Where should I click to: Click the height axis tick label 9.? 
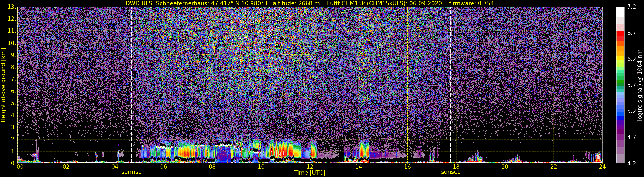pyautogui.click(x=13, y=55)
